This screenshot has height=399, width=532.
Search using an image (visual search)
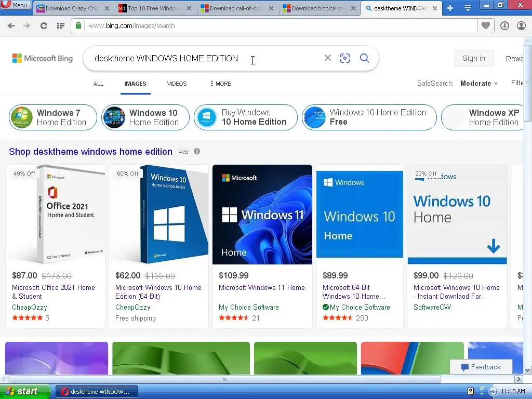[x=345, y=58]
